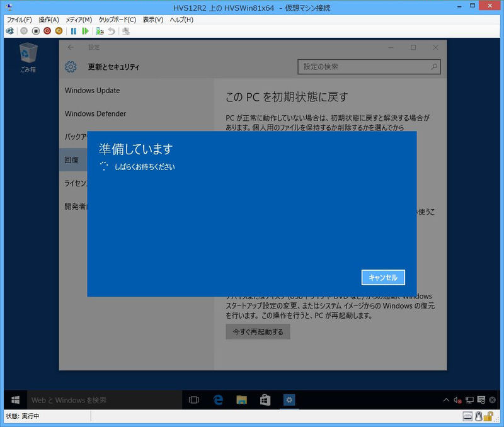Open the 操作(A) menu
504x427 pixels.
point(49,20)
